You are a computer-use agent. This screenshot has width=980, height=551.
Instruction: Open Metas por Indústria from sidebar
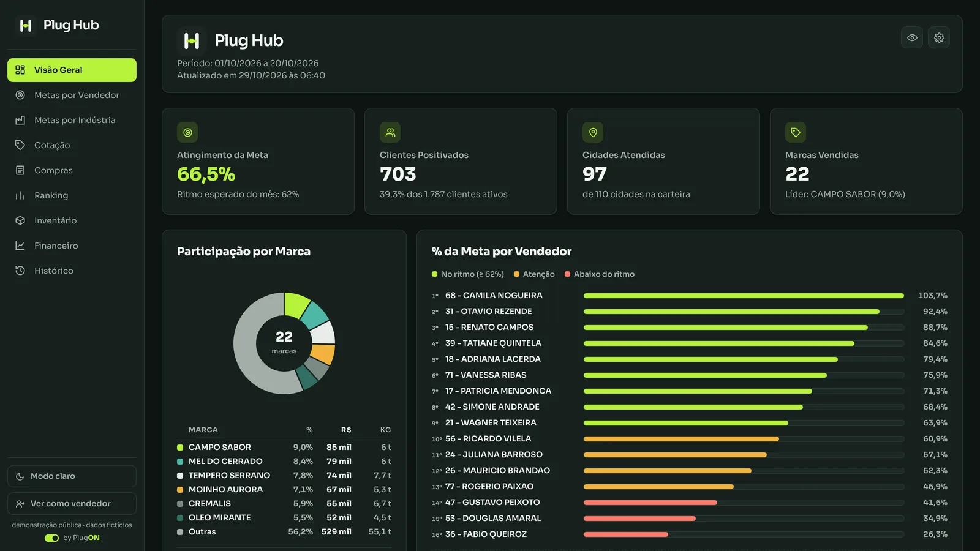72,120
